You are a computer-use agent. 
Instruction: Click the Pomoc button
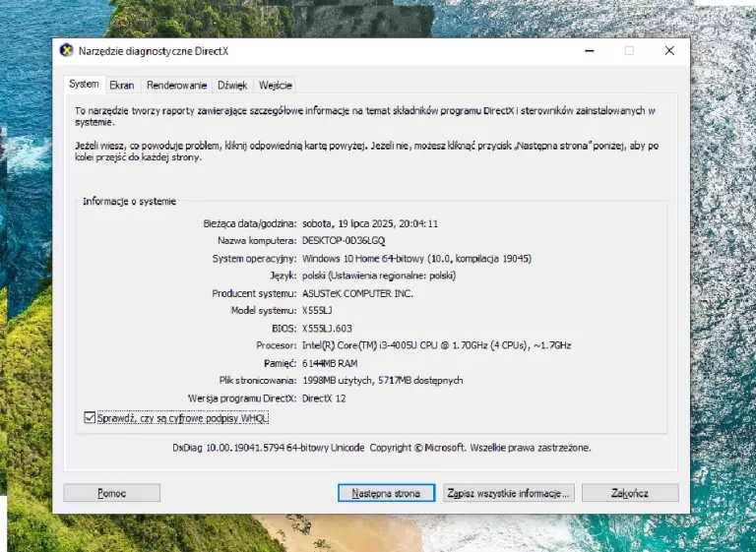[112, 493]
